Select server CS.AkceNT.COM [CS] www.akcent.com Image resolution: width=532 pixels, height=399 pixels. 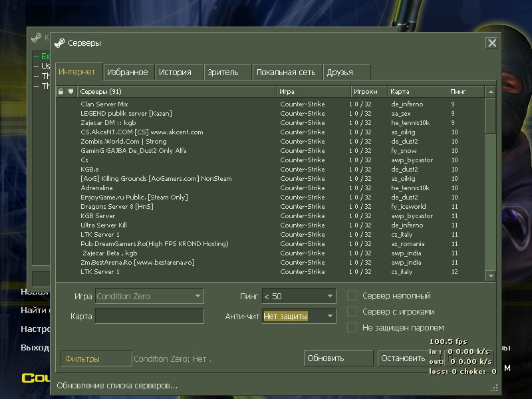pyautogui.click(x=270, y=132)
